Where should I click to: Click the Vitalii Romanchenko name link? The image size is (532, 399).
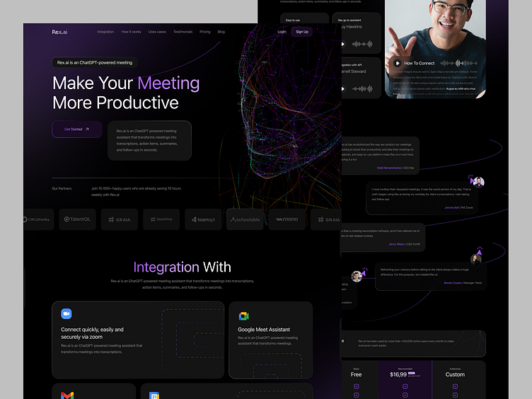pyautogui.click(x=389, y=168)
